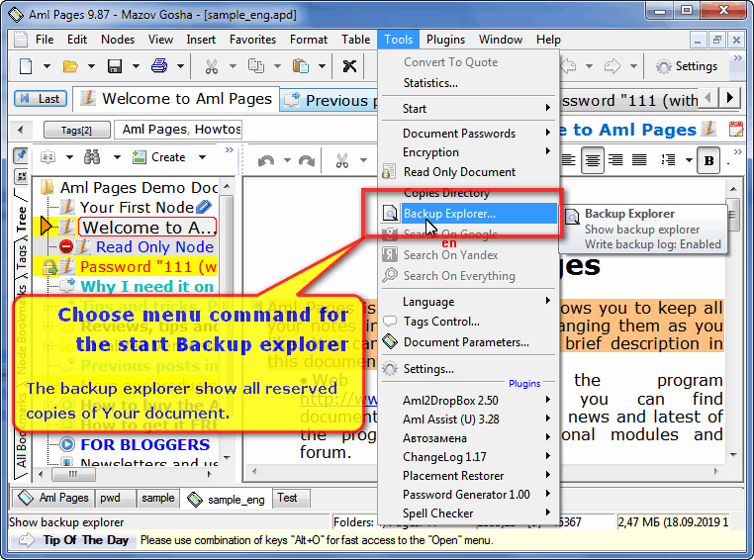754x560 pixels.
Task: Click the center alignment icon
Action: (593, 159)
